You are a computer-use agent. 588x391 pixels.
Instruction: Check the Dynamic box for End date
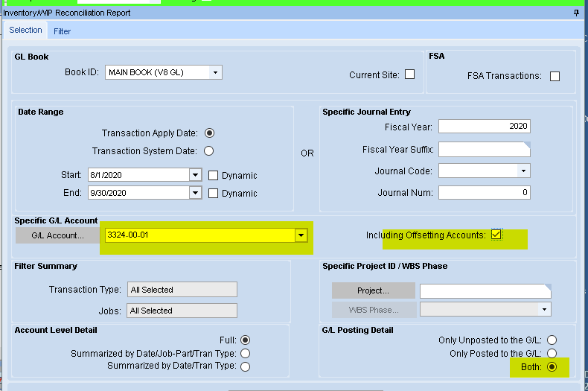[213, 193]
